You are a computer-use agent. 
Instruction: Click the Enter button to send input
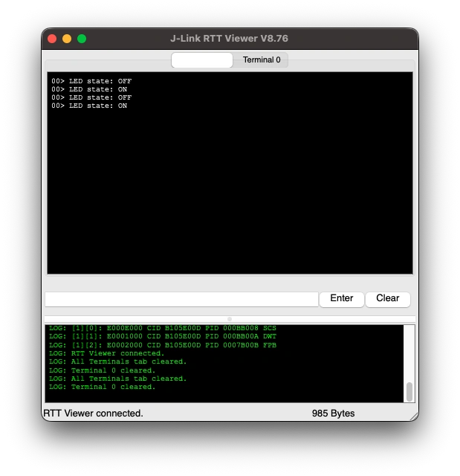(x=341, y=299)
